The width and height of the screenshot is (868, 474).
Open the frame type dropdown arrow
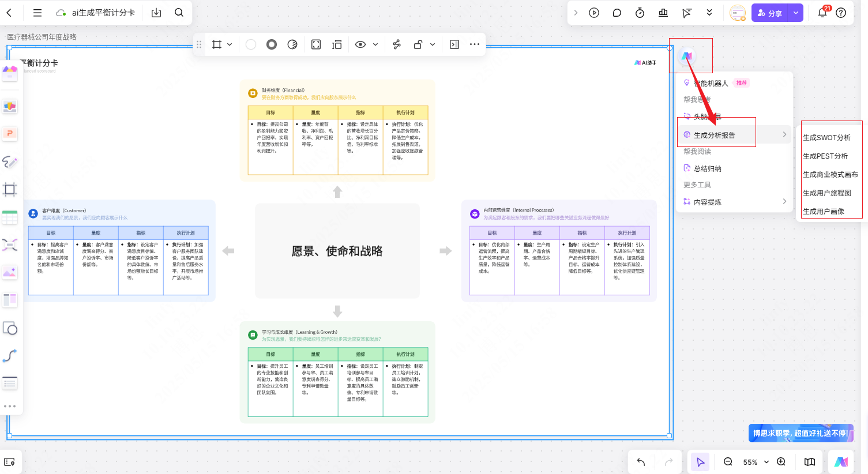230,44
